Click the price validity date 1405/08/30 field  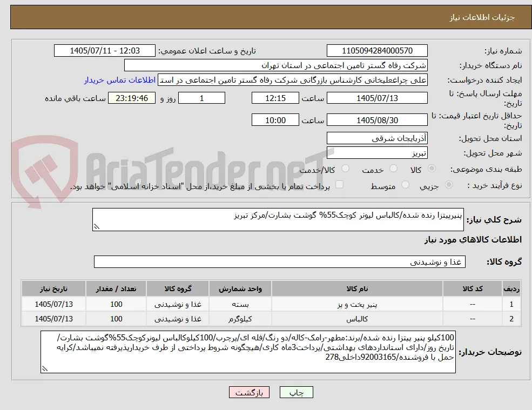point(377,120)
